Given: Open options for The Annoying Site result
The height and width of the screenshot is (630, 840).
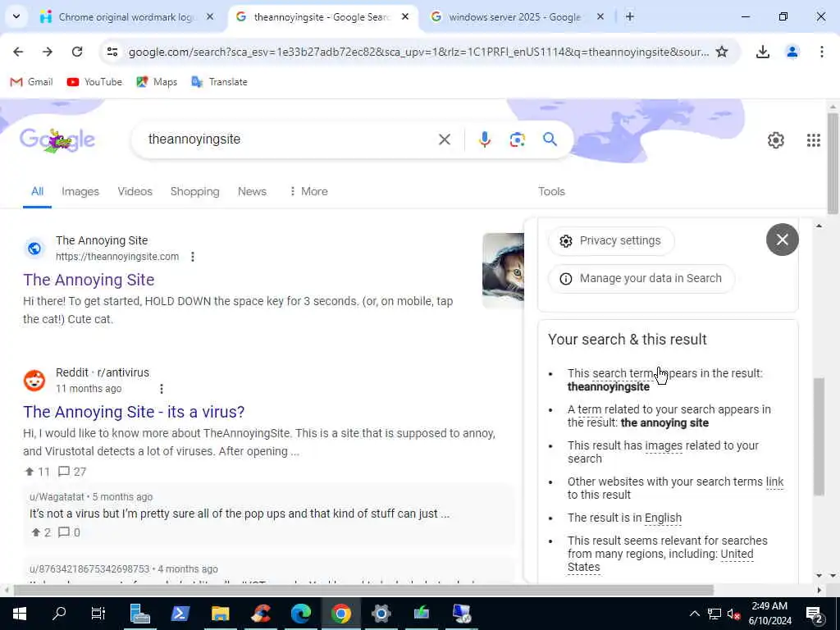Looking at the screenshot, I should 192,257.
